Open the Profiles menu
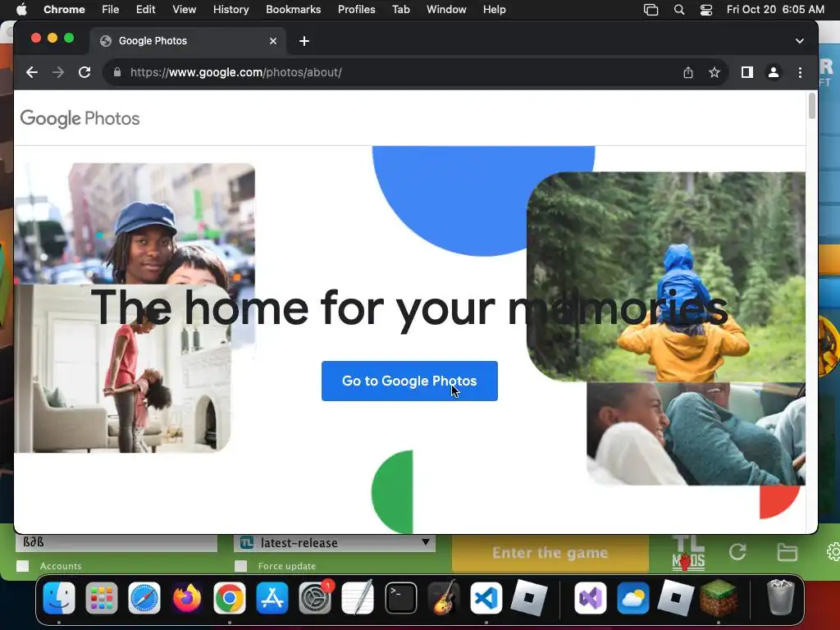This screenshot has width=840, height=630. [356, 9]
